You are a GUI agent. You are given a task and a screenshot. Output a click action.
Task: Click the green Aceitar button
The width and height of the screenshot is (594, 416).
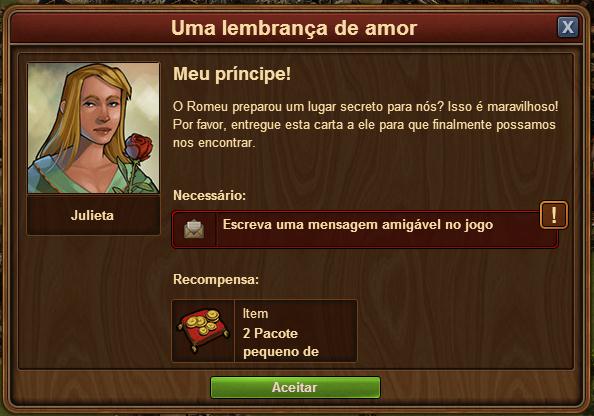[x=295, y=387]
